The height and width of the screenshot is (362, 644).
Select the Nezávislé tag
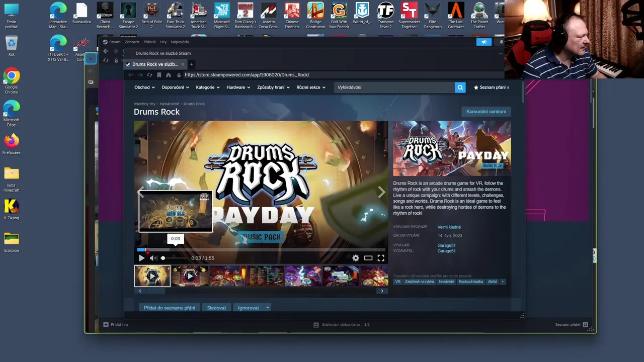(446, 282)
